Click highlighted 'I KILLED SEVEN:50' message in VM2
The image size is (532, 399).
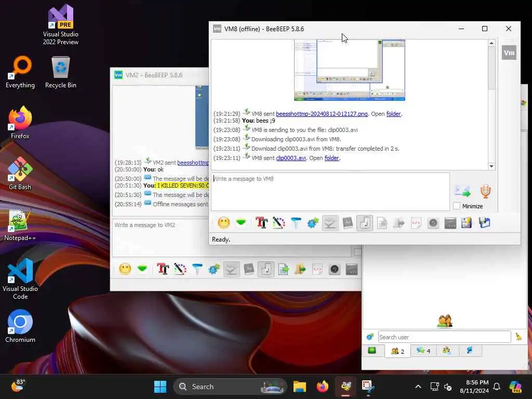[x=183, y=185]
